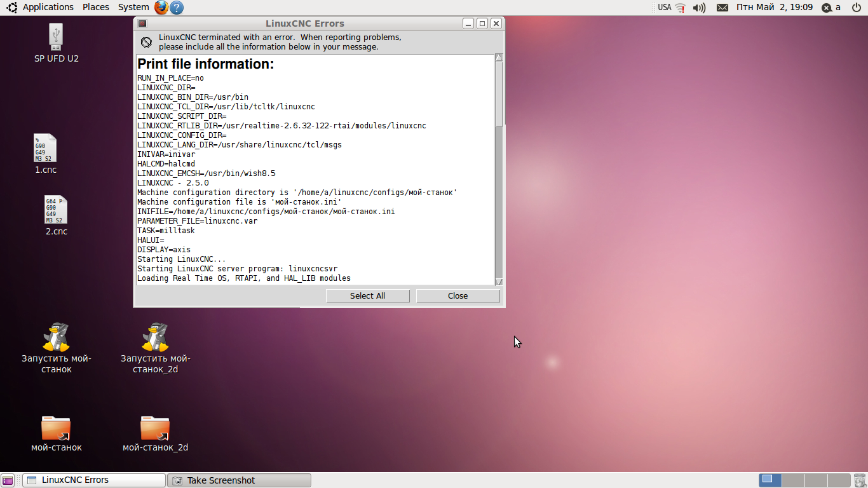The image size is (868, 488).
Task: Click the line "Starting LinuxCNC..."
Action: coord(182,259)
